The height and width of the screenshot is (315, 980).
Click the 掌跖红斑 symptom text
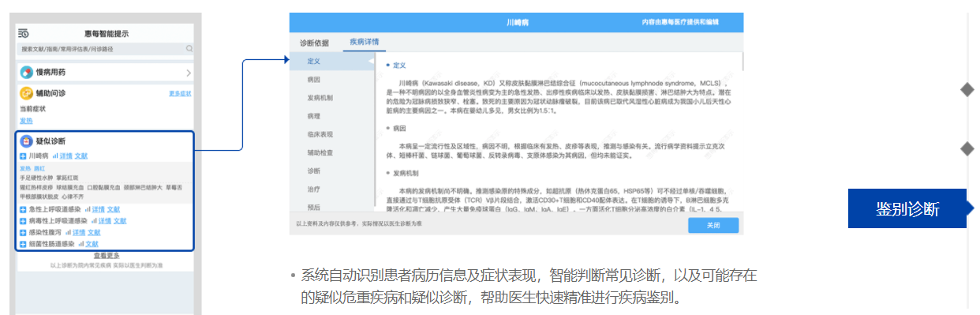coord(67,178)
